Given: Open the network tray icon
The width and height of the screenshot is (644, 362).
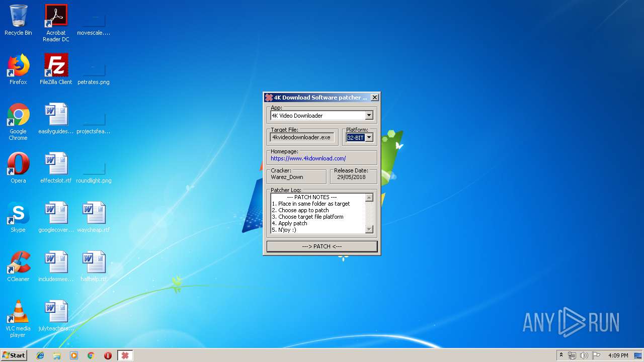Looking at the screenshot, I should [x=572, y=355].
